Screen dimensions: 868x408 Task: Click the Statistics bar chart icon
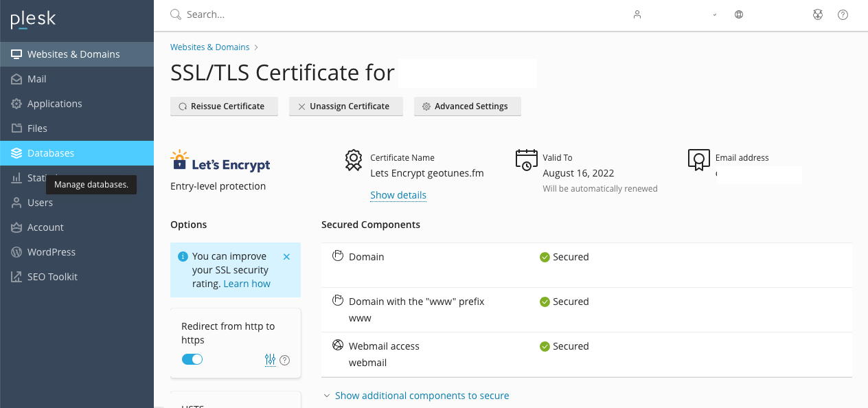pyautogui.click(x=16, y=178)
